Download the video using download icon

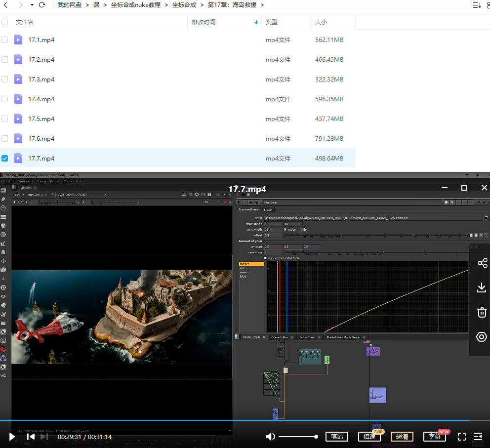(482, 287)
